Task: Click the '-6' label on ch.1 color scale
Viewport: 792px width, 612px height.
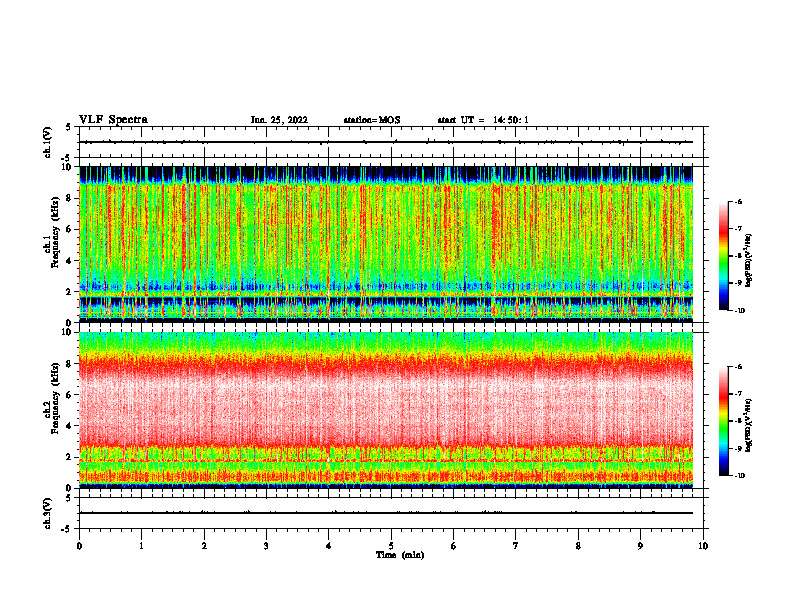Action: click(x=738, y=201)
